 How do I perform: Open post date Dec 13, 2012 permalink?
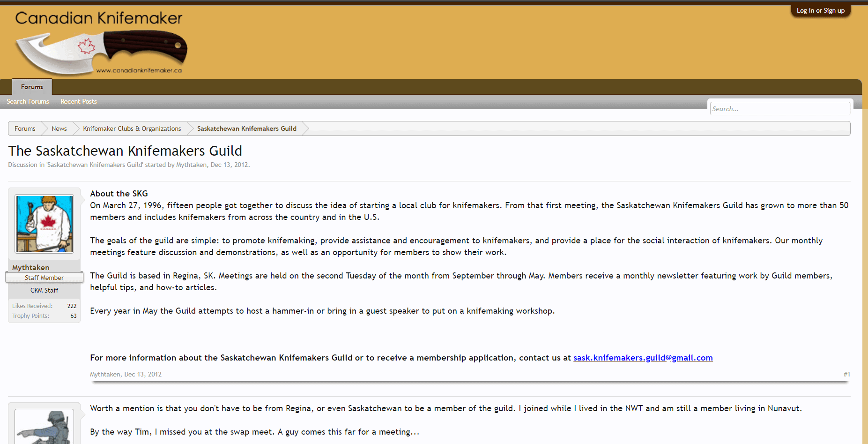tap(143, 374)
